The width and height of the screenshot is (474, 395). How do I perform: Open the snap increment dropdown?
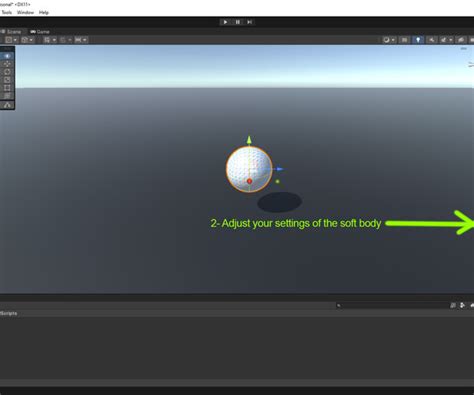coord(81,40)
